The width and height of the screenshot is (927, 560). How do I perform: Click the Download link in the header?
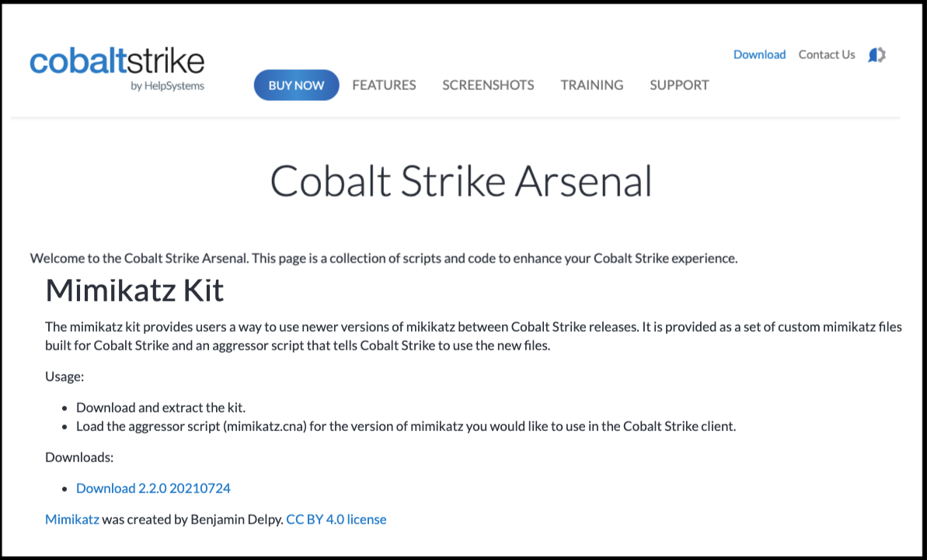(759, 55)
